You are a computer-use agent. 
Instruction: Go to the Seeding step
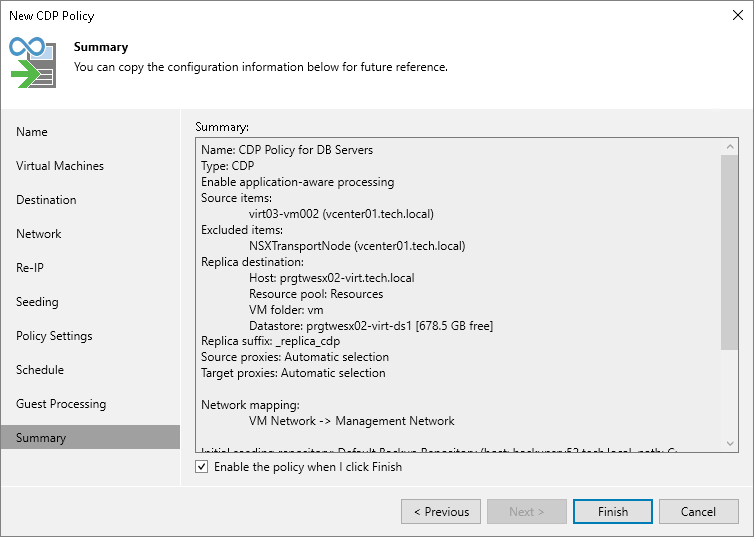click(37, 302)
